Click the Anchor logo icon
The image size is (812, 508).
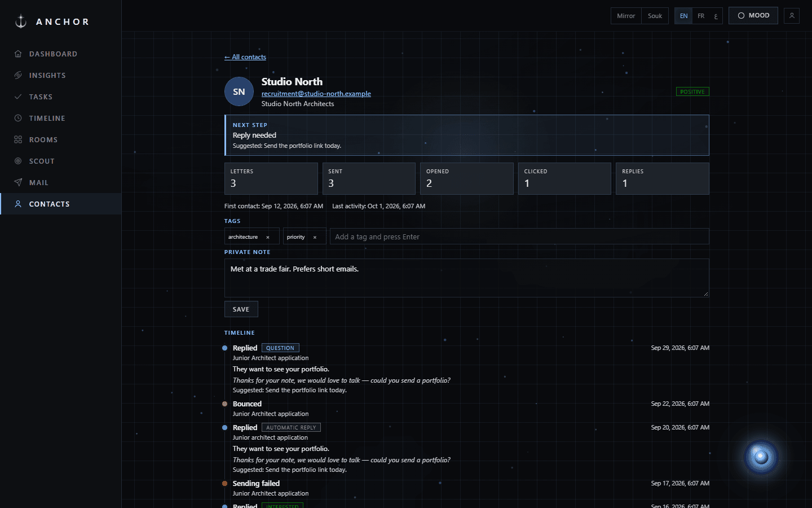click(x=21, y=21)
